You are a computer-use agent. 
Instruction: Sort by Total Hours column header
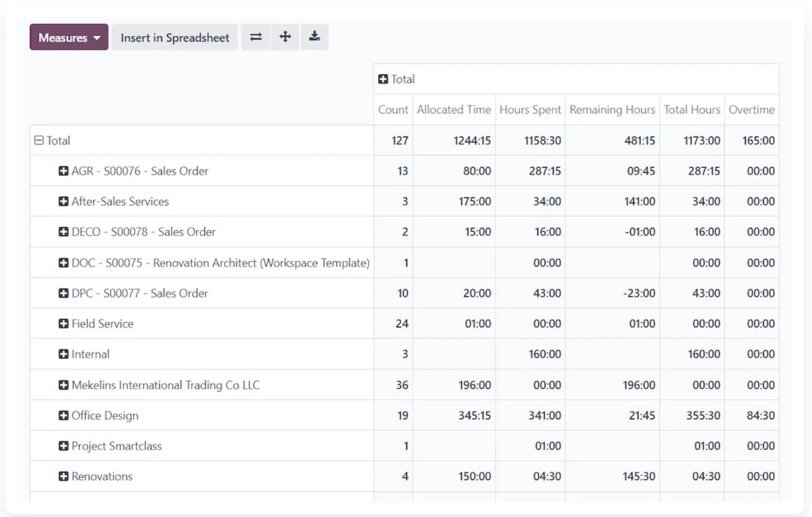point(692,110)
